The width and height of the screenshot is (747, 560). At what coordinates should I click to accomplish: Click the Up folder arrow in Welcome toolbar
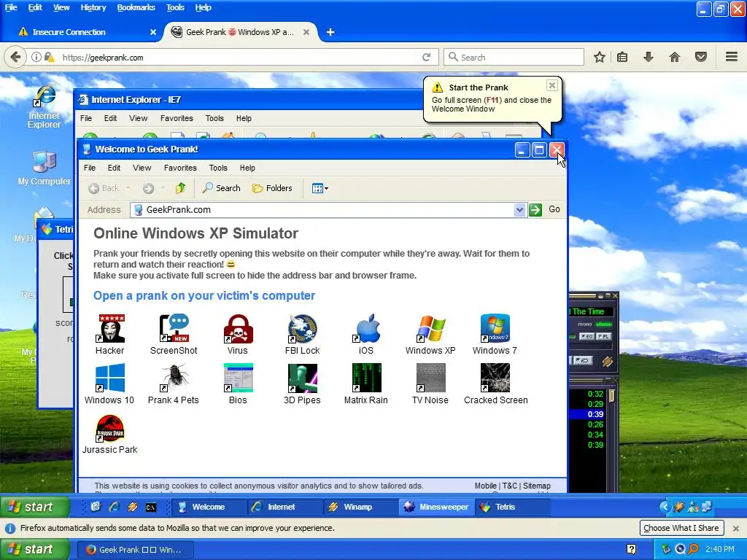pos(181,188)
